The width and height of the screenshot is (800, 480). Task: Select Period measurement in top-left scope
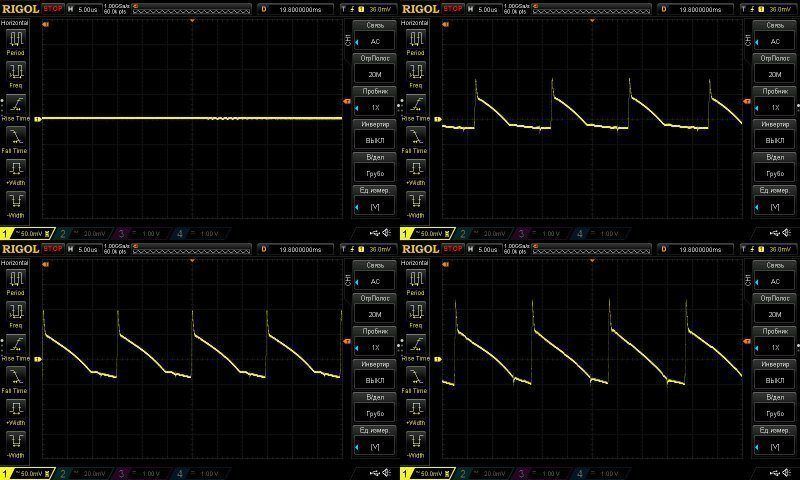(x=16, y=42)
